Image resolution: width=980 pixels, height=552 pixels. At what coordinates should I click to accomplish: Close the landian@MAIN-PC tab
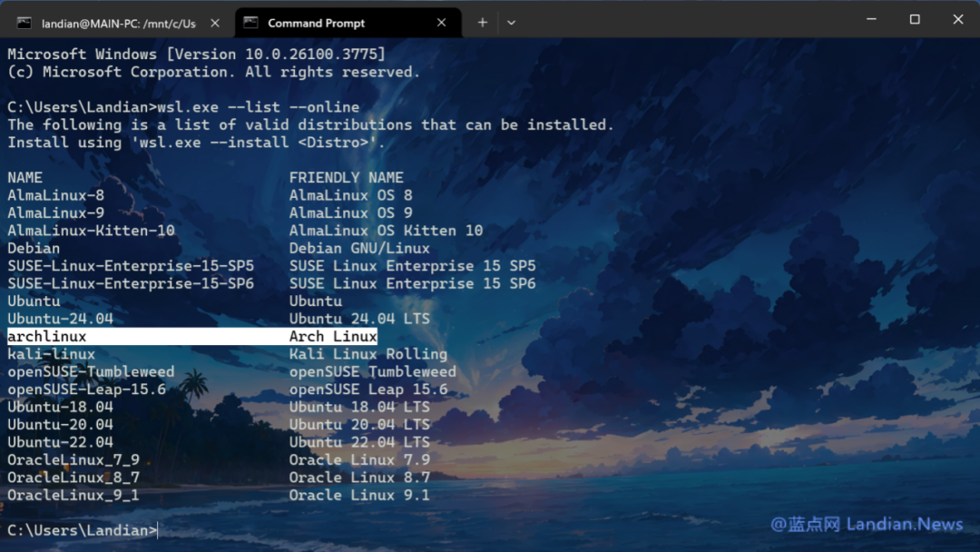click(x=215, y=23)
